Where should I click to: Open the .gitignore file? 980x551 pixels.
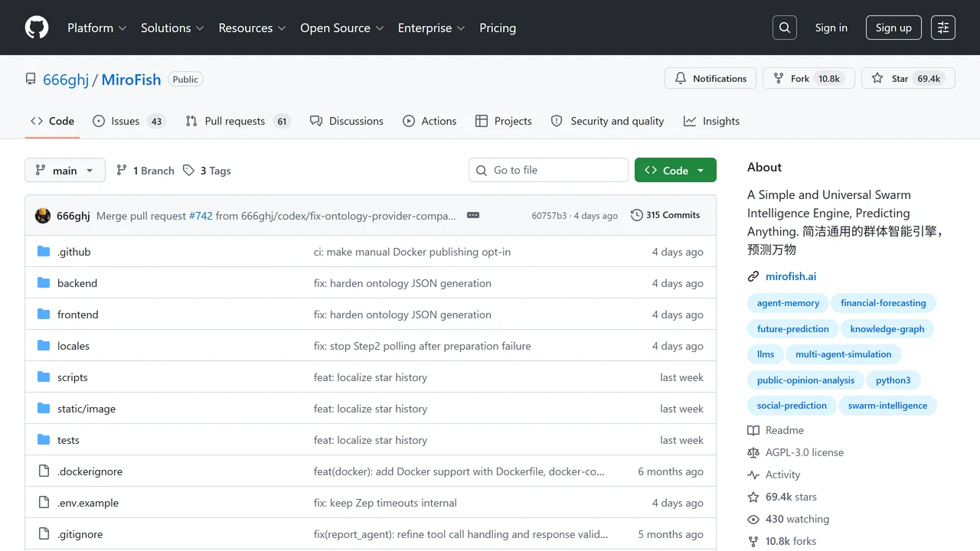pyautogui.click(x=80, y=534)
